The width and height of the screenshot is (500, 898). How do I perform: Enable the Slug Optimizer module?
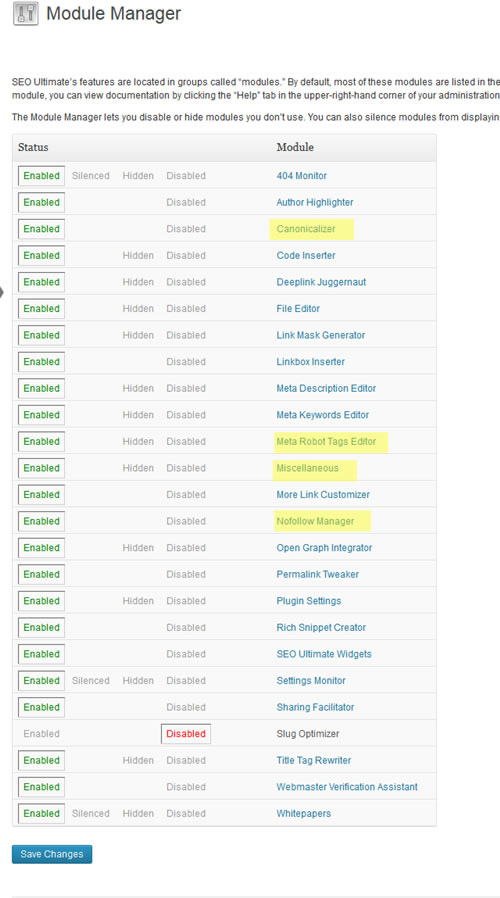click(x=41, y=734)
